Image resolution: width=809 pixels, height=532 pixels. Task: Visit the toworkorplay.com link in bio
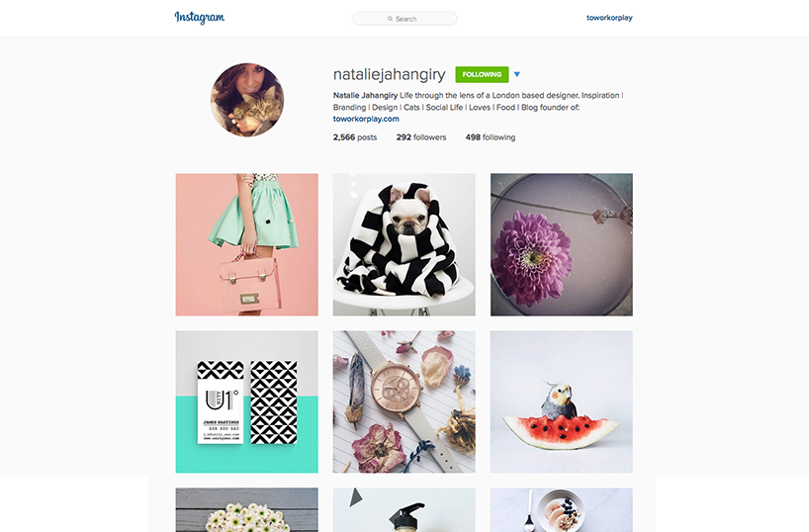coord(366,119)
